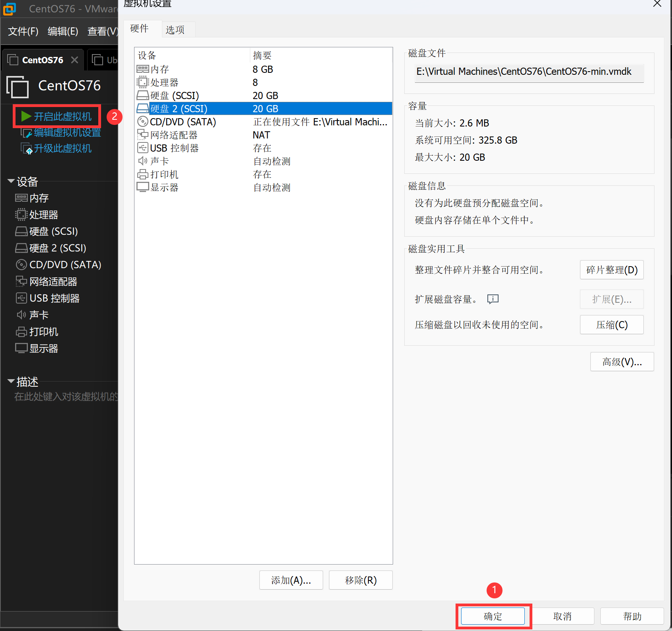This screenshot has width=672, height=631.
Task: Click the VMware Workstation logo in the title bar
Action: pos(9,8)
